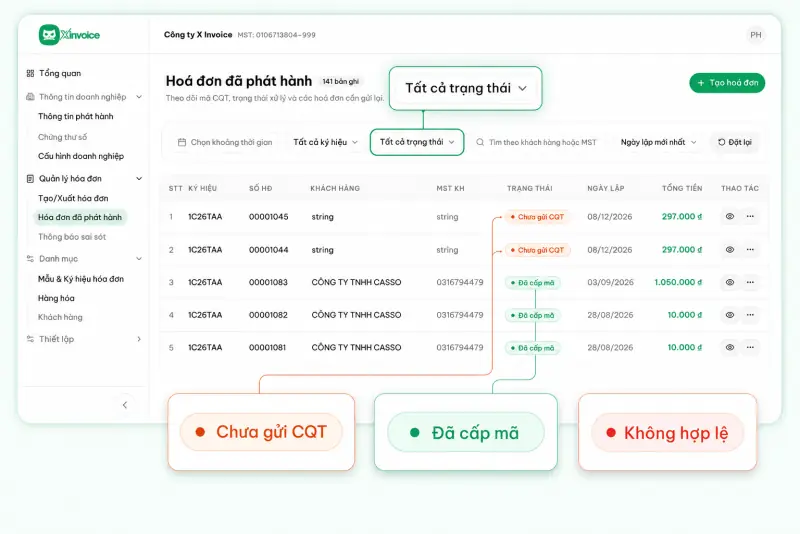Click Đã cấp mã status on invoice 00001081
Viewport: 800px width, 534px height.
[532, 348]
